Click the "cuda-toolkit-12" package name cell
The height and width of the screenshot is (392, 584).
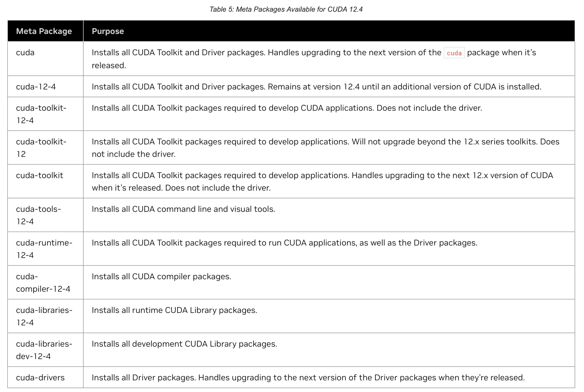pyautogui.click(x=41, y=148)
